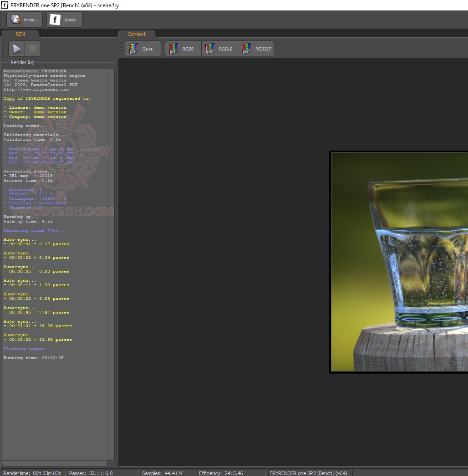Click the 'Rendering frame #001...' log line
This screenshot has width=468, height=476.
coord(35,230)
